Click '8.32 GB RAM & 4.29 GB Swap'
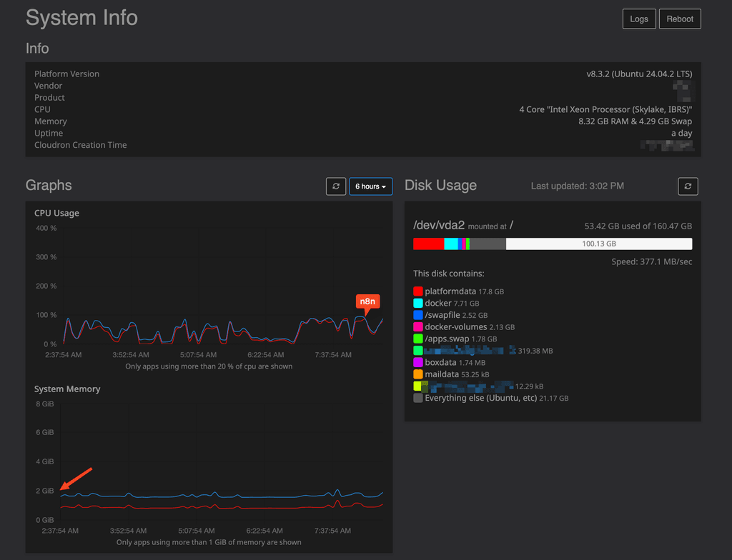 tap(635, 121)
